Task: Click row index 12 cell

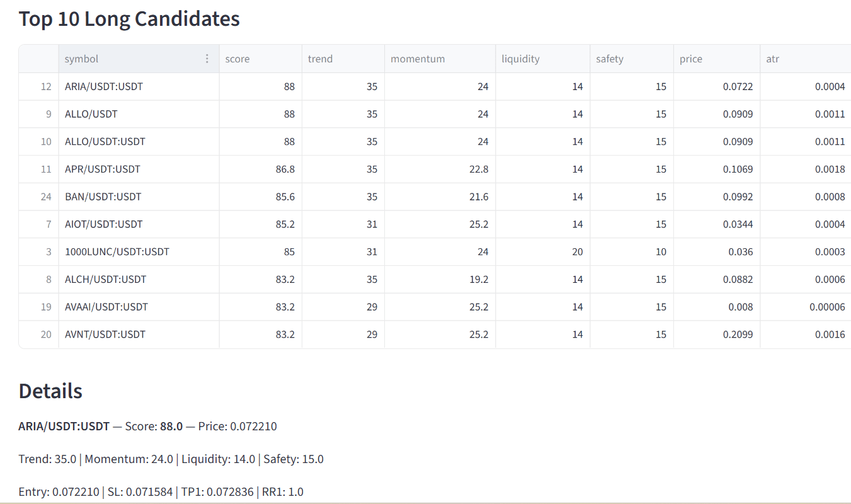Action: click(39, 86)
